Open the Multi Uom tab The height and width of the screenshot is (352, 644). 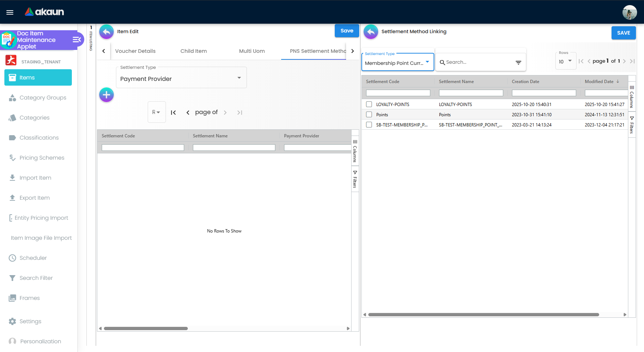point(252,51)
